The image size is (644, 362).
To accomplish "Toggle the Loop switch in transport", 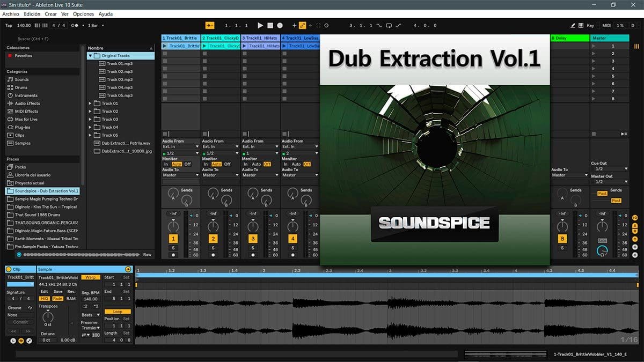I will 388,25.
